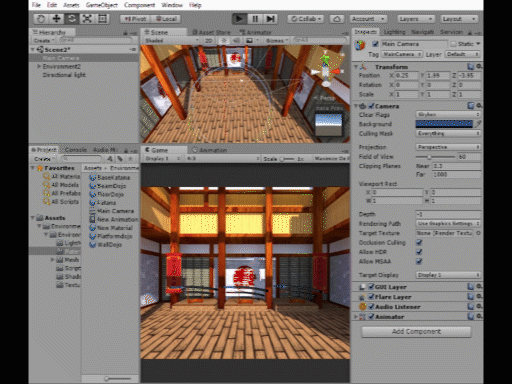Toggle Flare Layer component checkbox
512x384 pixels.
371,297
